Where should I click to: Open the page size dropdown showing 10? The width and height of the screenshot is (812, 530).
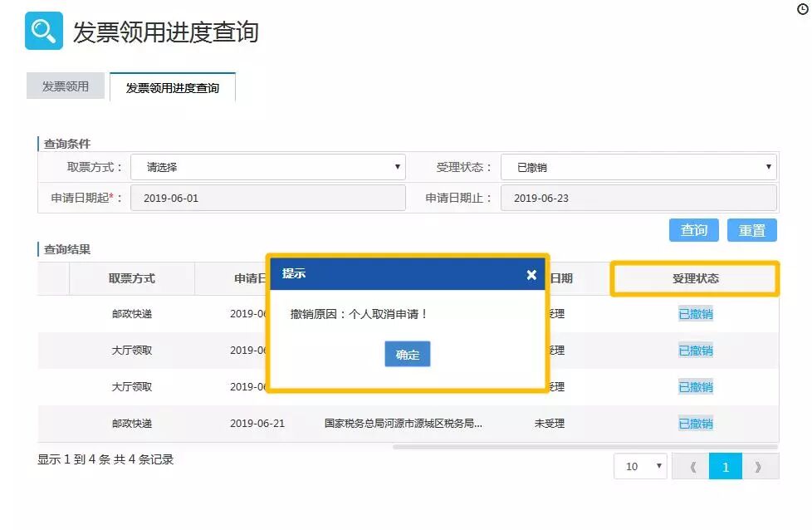pos(640,466)
